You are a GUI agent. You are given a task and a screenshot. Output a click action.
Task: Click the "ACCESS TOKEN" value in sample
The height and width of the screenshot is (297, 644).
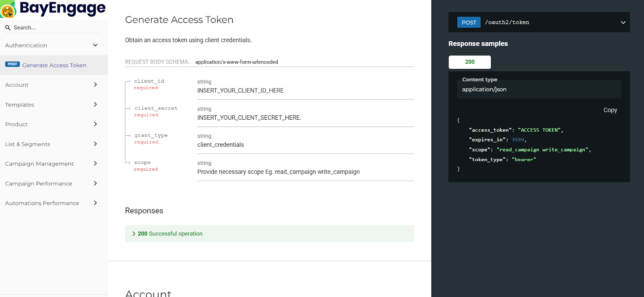point(539,130)
